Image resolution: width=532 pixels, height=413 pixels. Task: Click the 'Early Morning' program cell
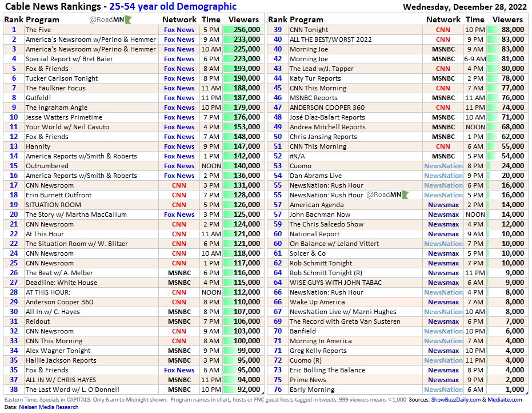coord(355,390)
